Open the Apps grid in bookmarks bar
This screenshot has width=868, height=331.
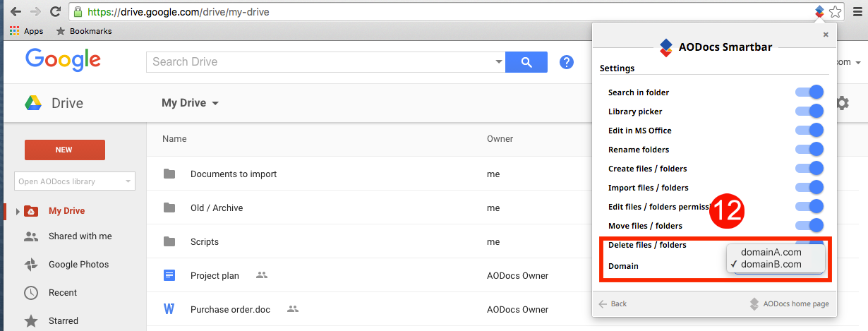(x=26, y=31)
